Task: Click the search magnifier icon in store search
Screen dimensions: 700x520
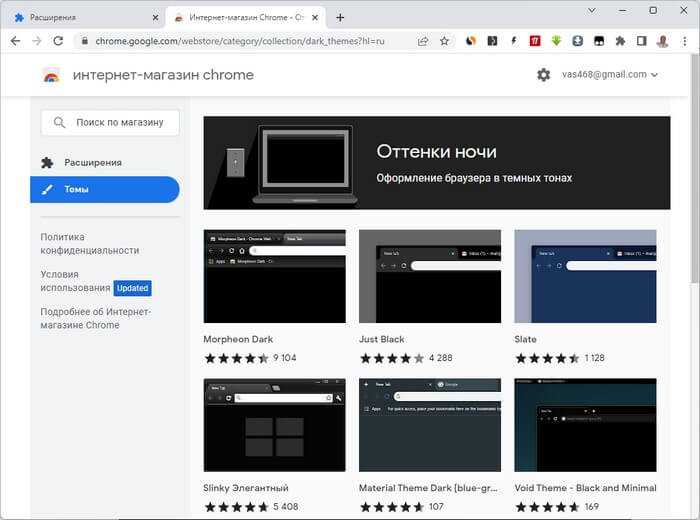Action: click(59, 122)
